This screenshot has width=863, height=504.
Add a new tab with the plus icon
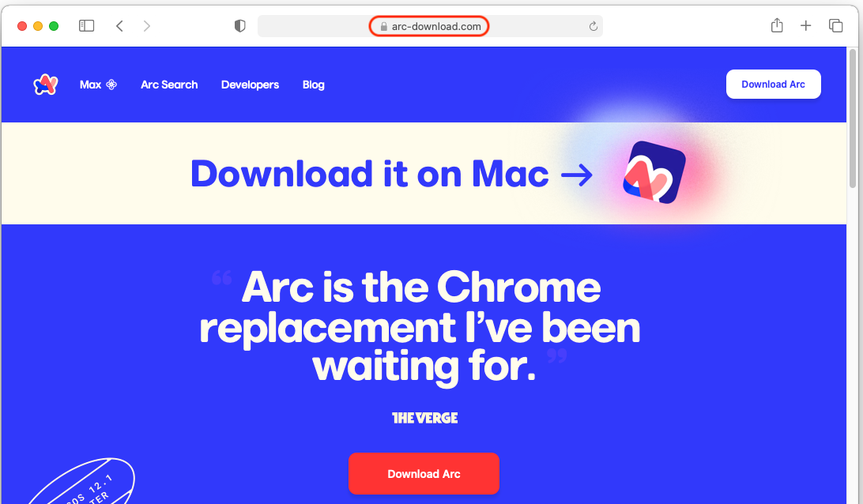(x=806, y=25)
